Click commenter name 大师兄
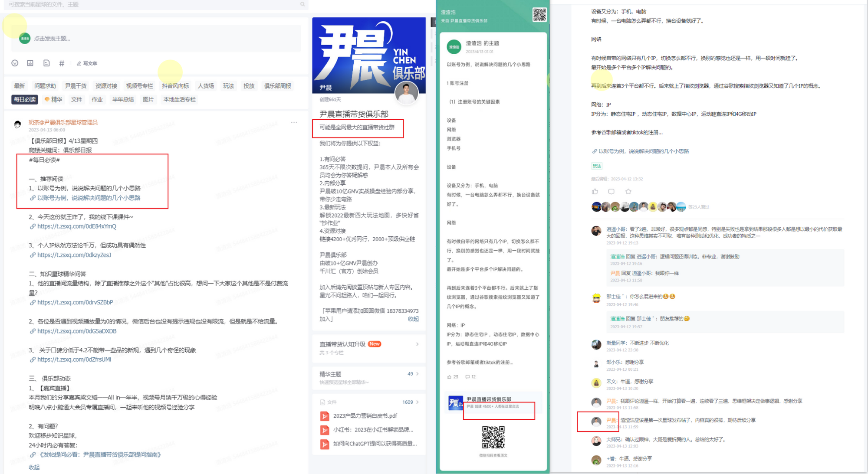The image size is (868, 474). (x=613, y=439)
